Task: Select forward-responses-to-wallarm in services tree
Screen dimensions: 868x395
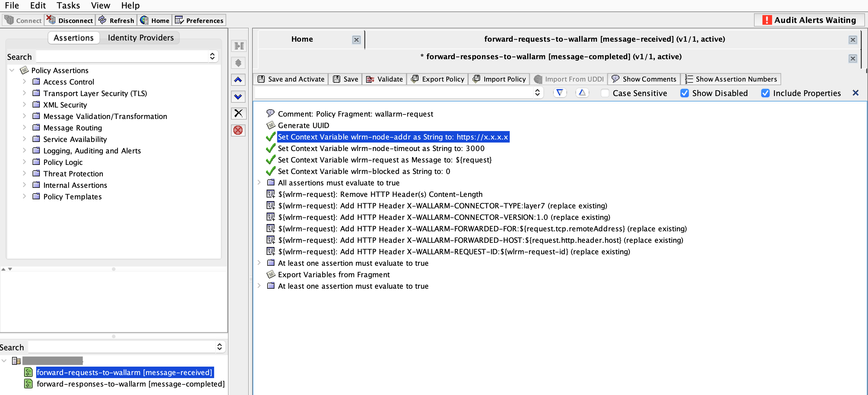Action: (x=130, y=384)
